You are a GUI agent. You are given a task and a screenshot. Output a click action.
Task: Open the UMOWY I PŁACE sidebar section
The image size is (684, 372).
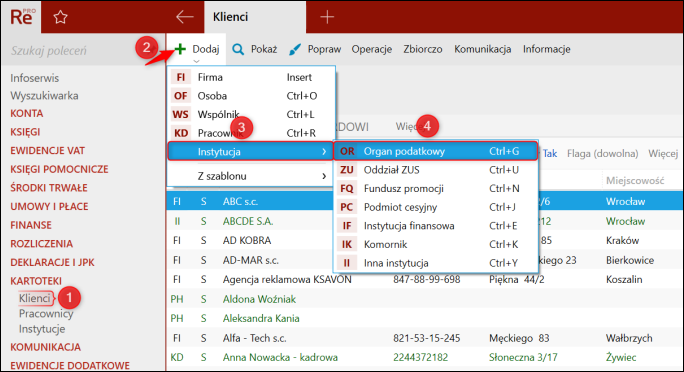49,207
